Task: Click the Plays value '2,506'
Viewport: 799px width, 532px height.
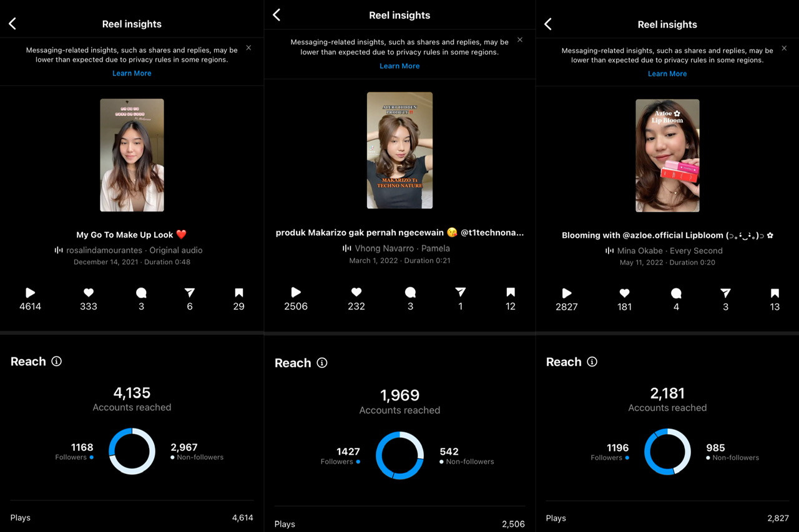Action: coord(513,525)
